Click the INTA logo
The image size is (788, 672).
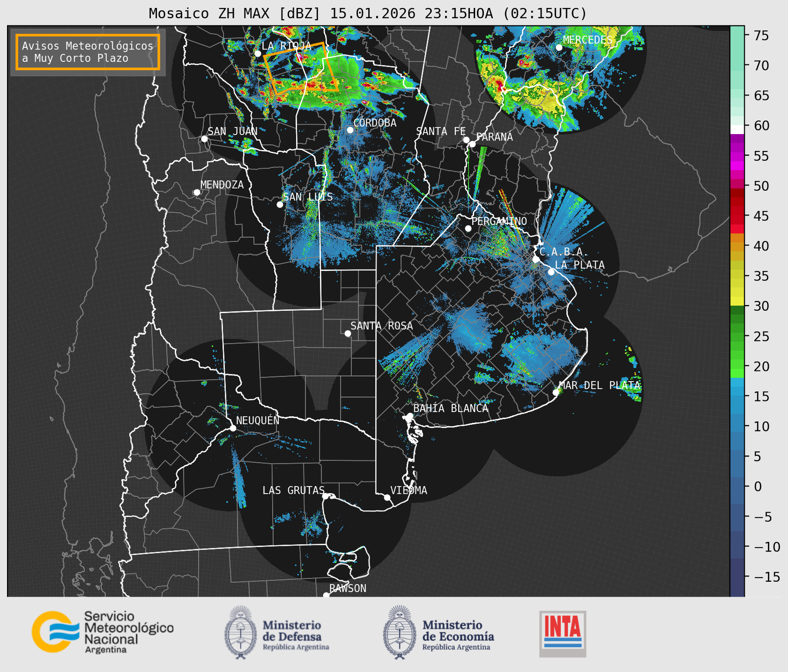coord(562,634)
